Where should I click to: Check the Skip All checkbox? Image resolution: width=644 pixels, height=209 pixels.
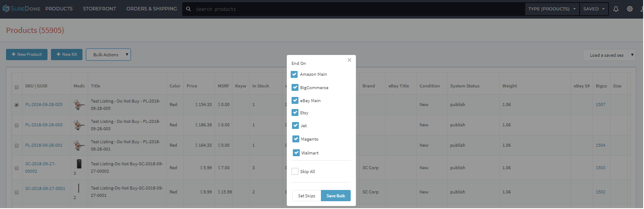[x=295, y=171]
